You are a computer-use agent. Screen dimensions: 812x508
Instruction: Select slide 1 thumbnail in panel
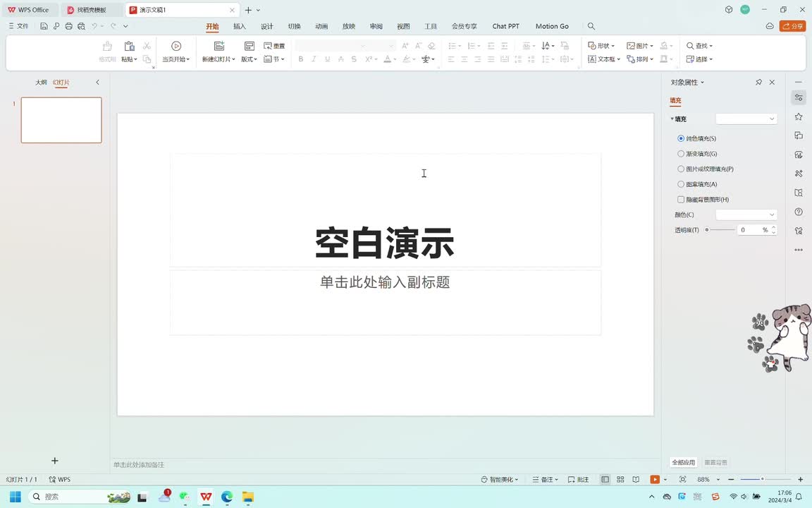tap(61, 120)
